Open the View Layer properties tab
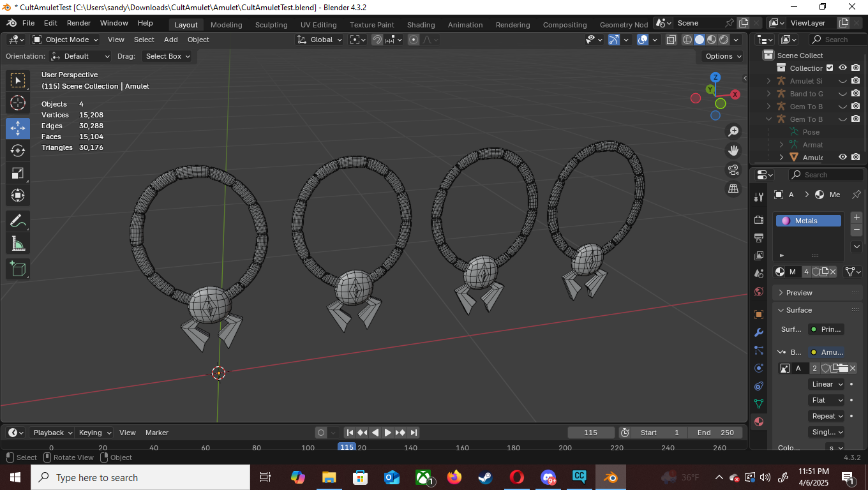 pos(759,256)
